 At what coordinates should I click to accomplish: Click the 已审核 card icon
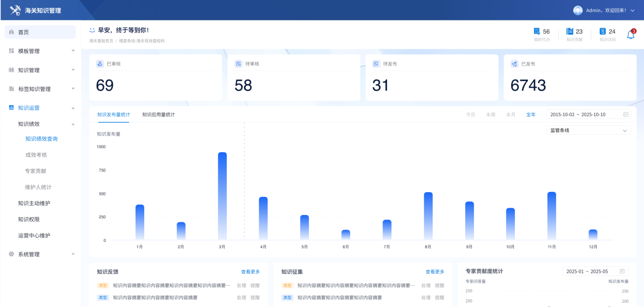[x=100, y=64]
